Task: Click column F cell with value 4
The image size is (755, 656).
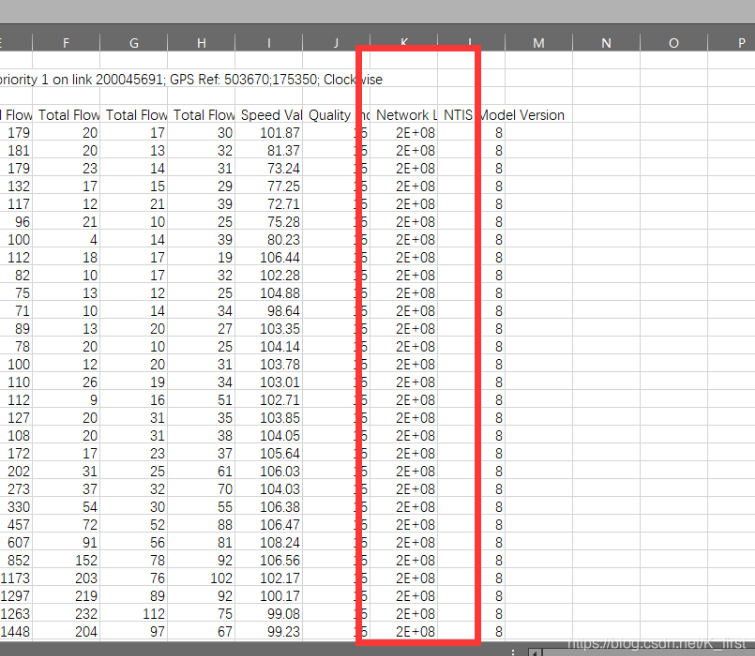Action: click(x=66, y=239)
